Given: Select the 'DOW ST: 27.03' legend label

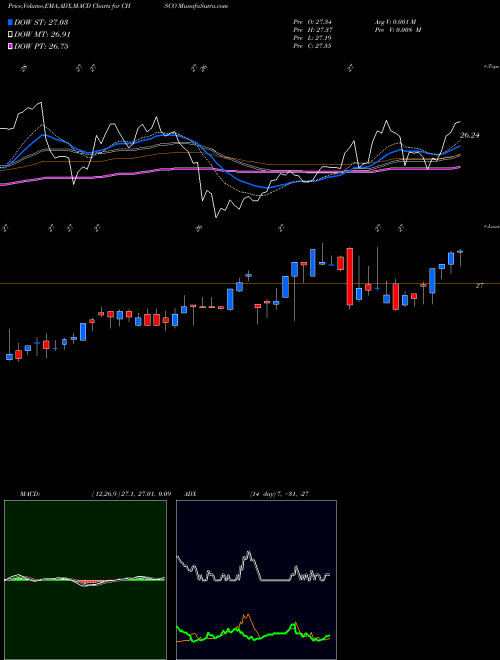Looking at the screenshot, I should (x=41, y=22).
